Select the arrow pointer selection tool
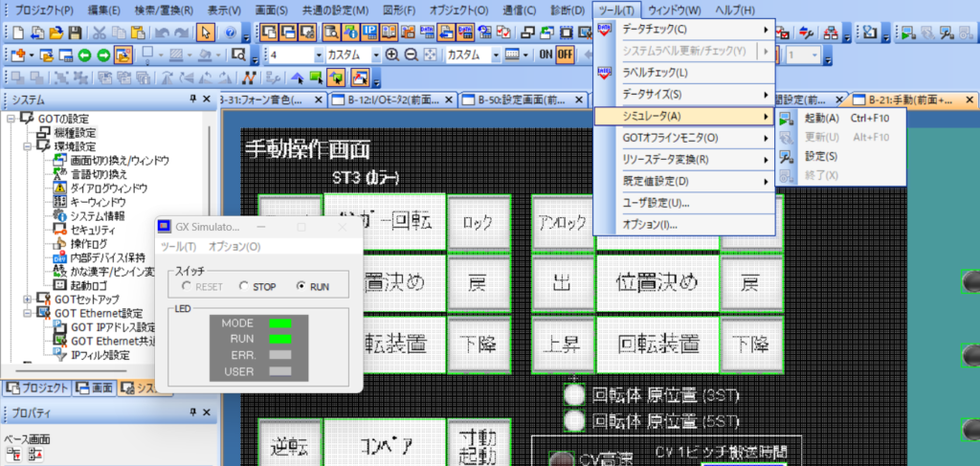Image resolution: width=980 pixels, height=466 pixels. [x=206, y=33]
